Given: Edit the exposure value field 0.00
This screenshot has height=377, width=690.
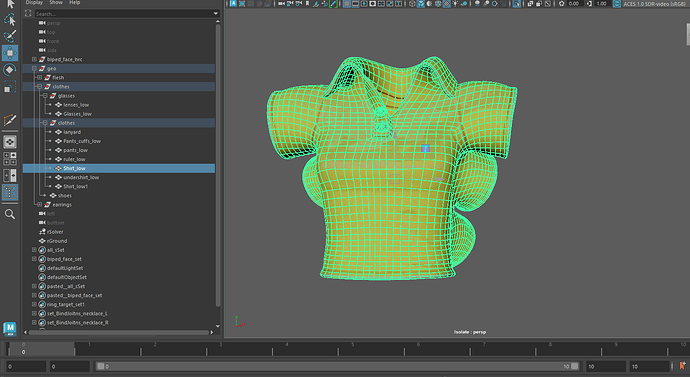Looking at the screenshot, I should coord(575,4).
